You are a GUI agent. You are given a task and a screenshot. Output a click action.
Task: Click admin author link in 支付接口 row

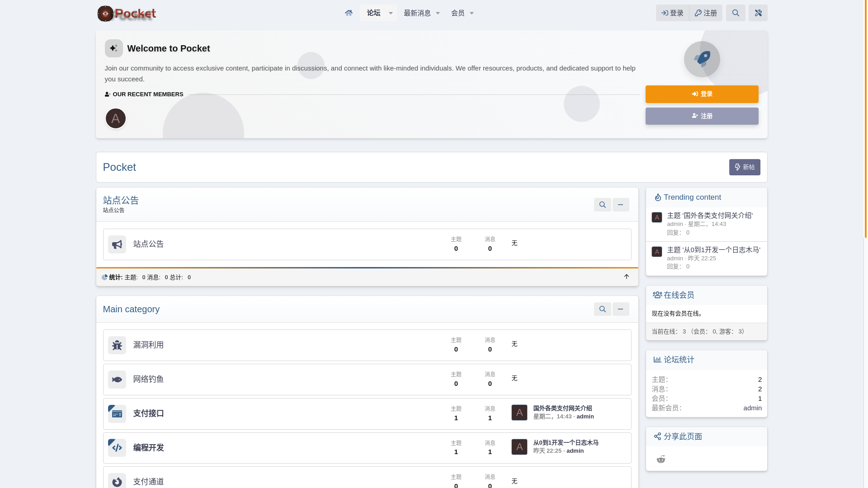tap(585, 417)
